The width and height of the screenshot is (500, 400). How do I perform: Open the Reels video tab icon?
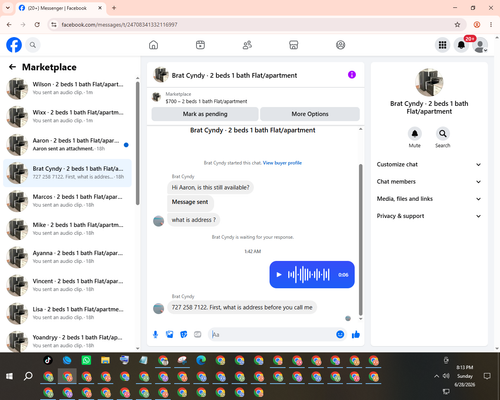(200, 45)
